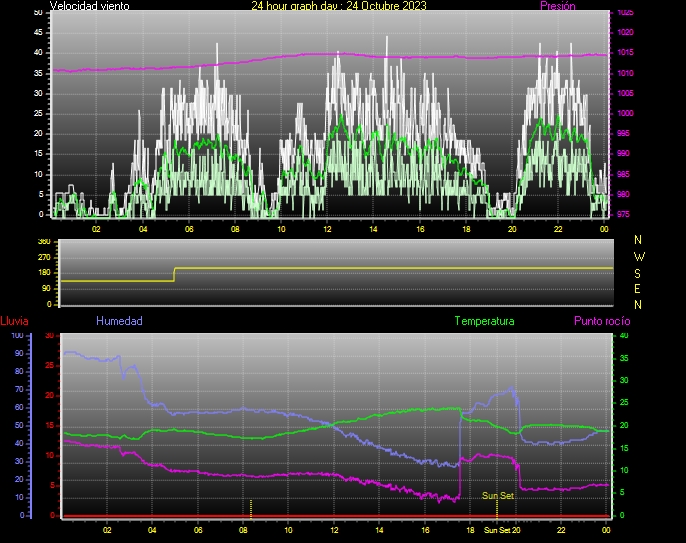The height and width of the screenshot is (543, 686).
Task: Click the 'S' wind direction letter
Action: pos(637,273)
